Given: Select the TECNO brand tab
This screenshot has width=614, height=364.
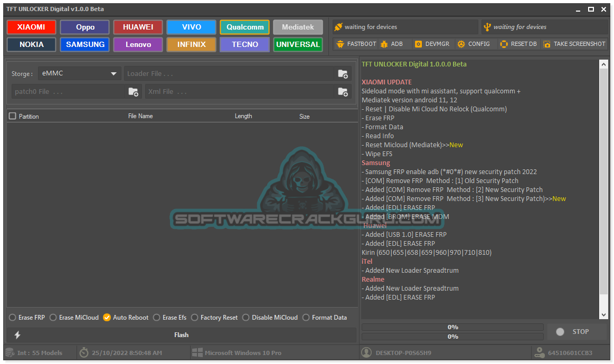Looking at the screenshot, I should pos(245,44).
